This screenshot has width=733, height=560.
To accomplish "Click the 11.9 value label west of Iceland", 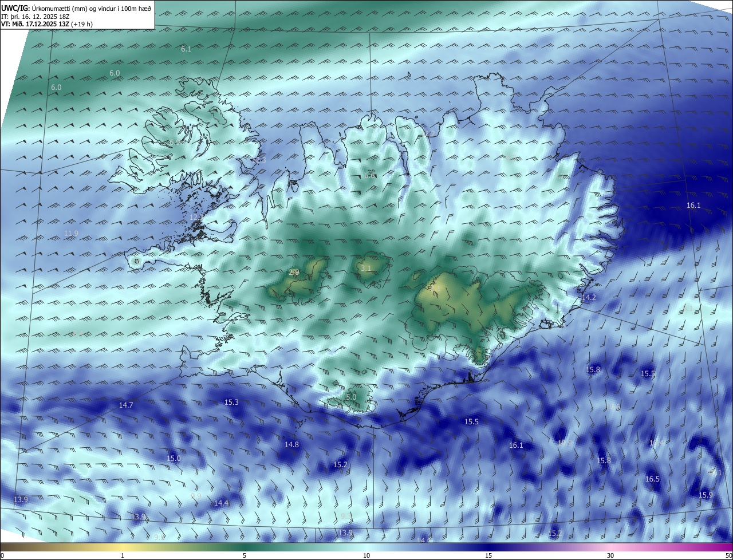I will [71, 233].
